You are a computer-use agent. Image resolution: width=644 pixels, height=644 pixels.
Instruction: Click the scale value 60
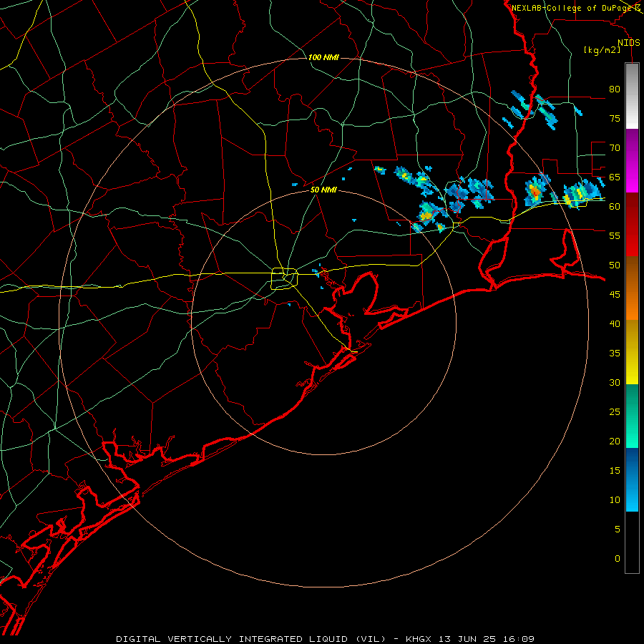[615, 207]
